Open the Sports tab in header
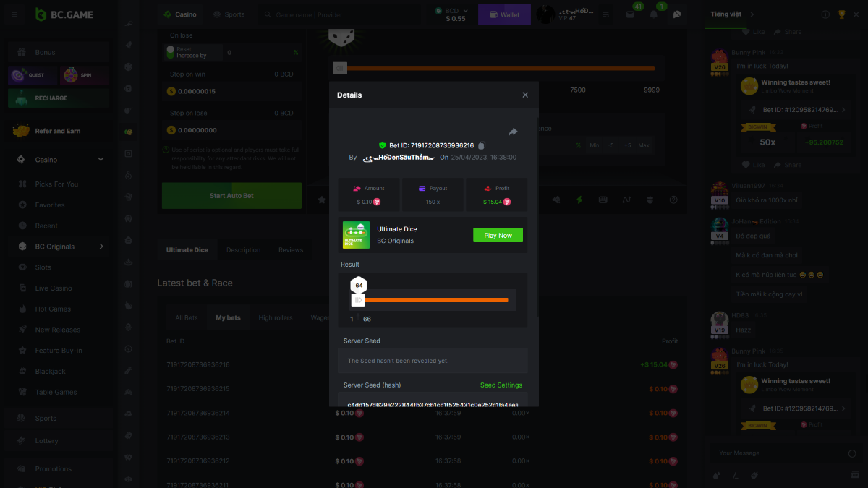 pos(229,14)
